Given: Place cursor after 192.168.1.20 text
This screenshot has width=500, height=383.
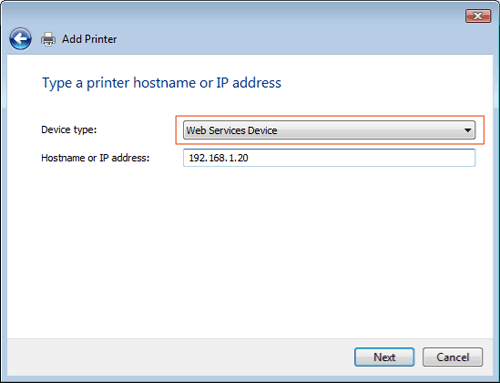Looking at the screenshot, I should [x=249, y=158].
